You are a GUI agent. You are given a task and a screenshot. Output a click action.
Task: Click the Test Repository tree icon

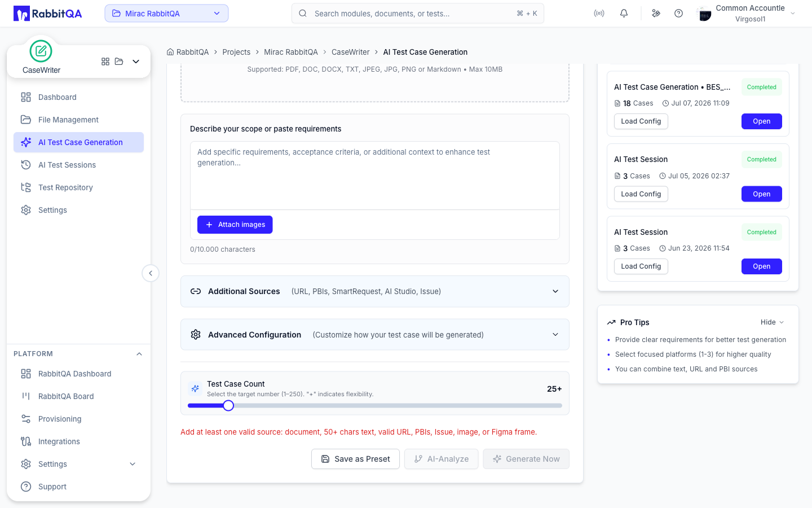pyautogui.click(x=26, y=187)
